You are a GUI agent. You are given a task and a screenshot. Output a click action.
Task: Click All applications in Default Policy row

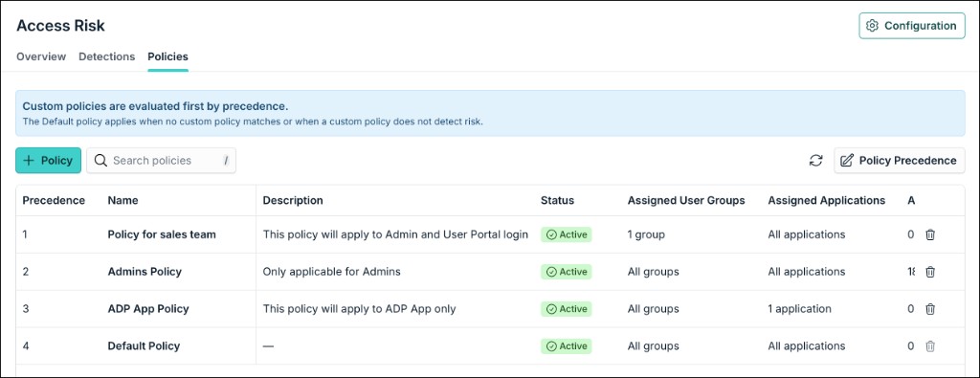click(x=806, y=346)
